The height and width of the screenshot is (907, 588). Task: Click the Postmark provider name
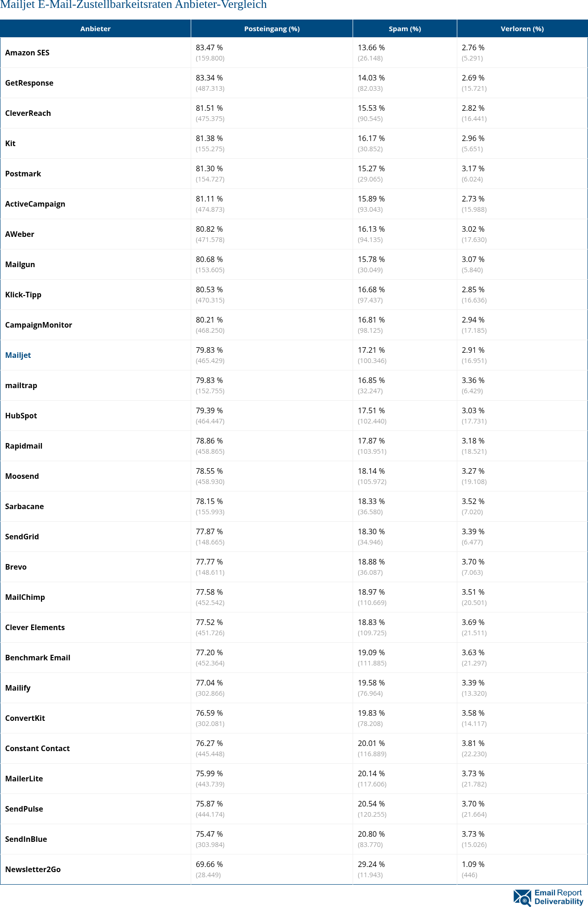click(23, 174)
